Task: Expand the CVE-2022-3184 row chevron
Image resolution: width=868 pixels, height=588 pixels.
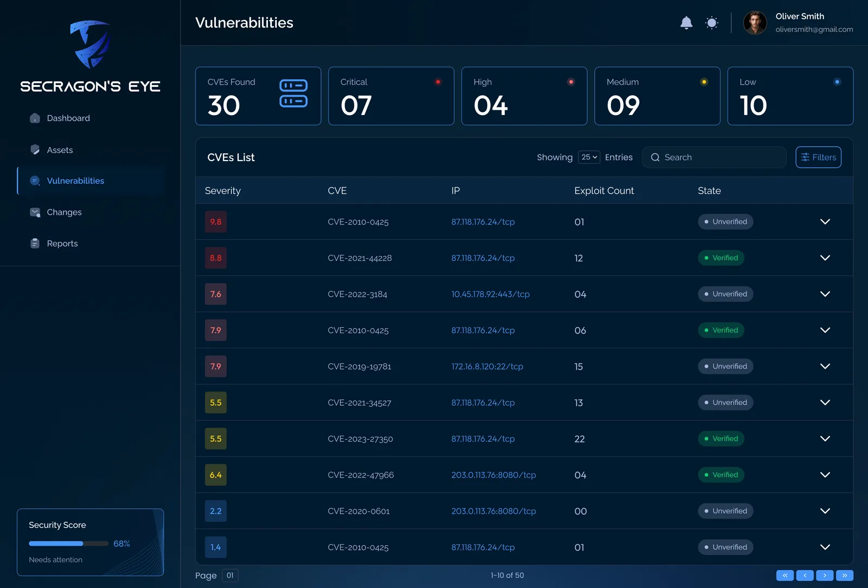Action: click(x=825, y=294)
